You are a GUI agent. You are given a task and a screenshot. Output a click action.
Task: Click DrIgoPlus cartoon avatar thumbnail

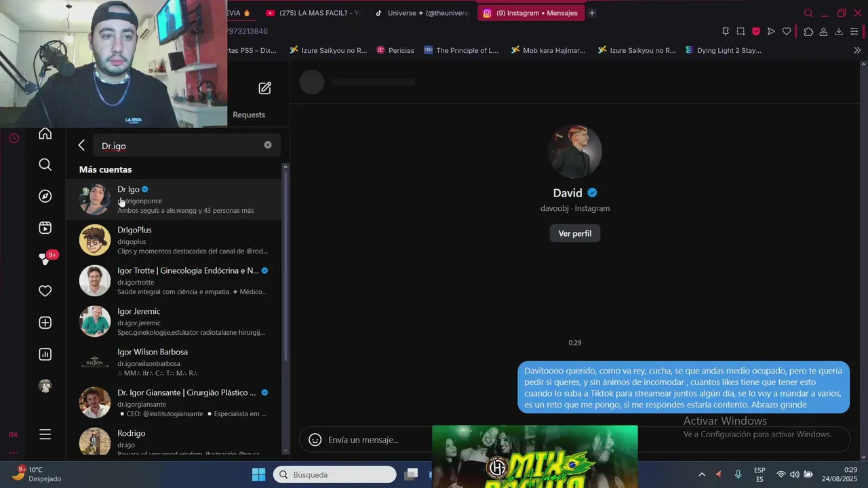point(95,240)
